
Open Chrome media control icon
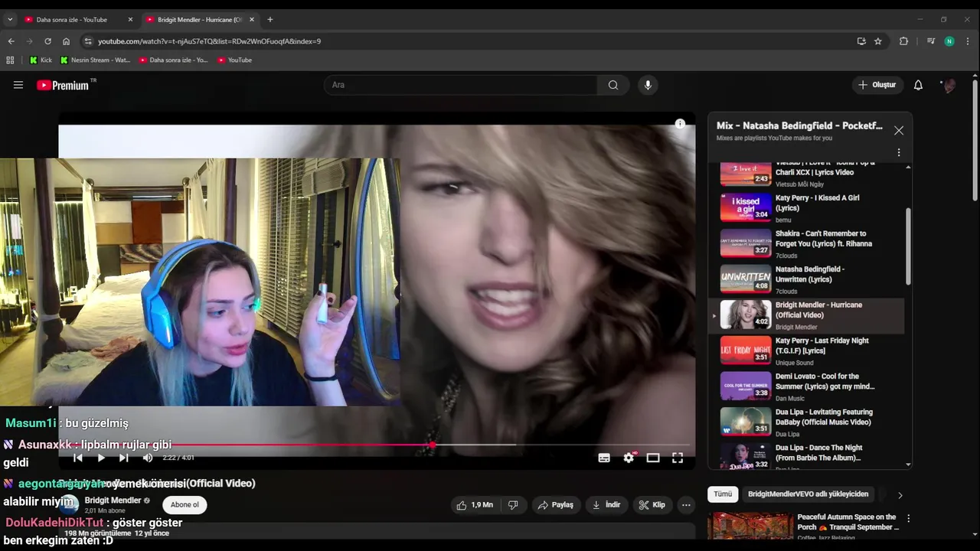(x=931, y=41)
